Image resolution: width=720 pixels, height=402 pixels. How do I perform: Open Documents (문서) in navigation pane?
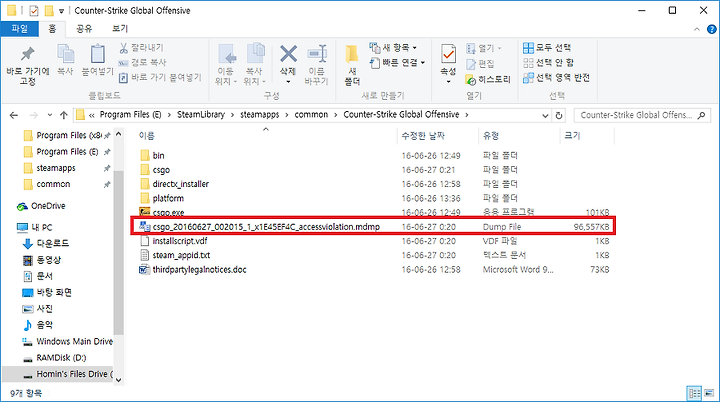(45, 276)
